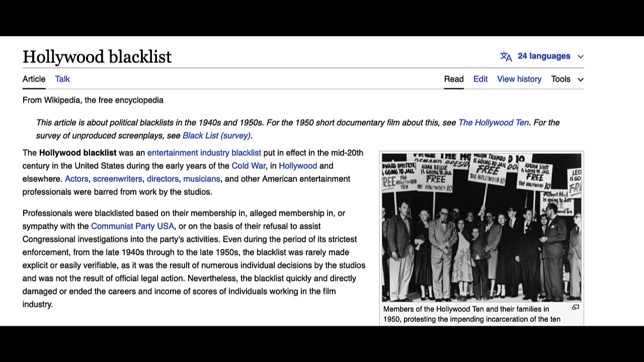Open the Hollywood Ten protest photograph
644x362 pixels.
coord(481,227)
